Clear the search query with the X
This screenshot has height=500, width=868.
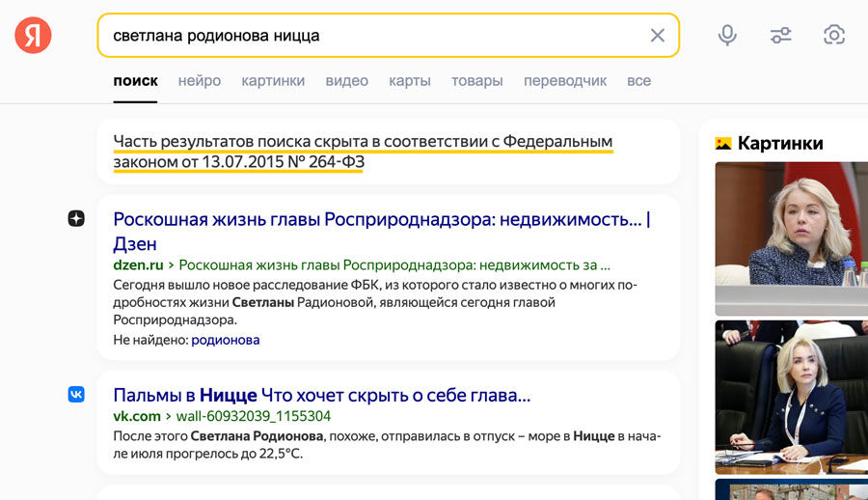tap(657, 36)
